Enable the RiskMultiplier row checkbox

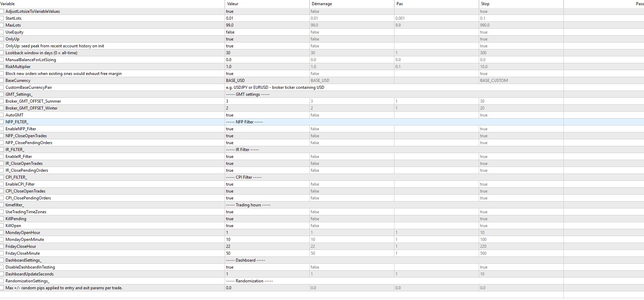2,67
